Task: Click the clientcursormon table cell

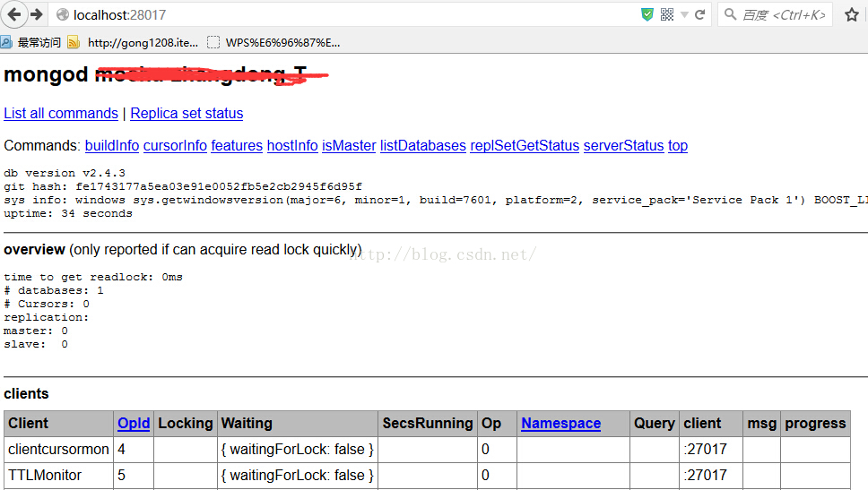Action: (x=58, y=449)
